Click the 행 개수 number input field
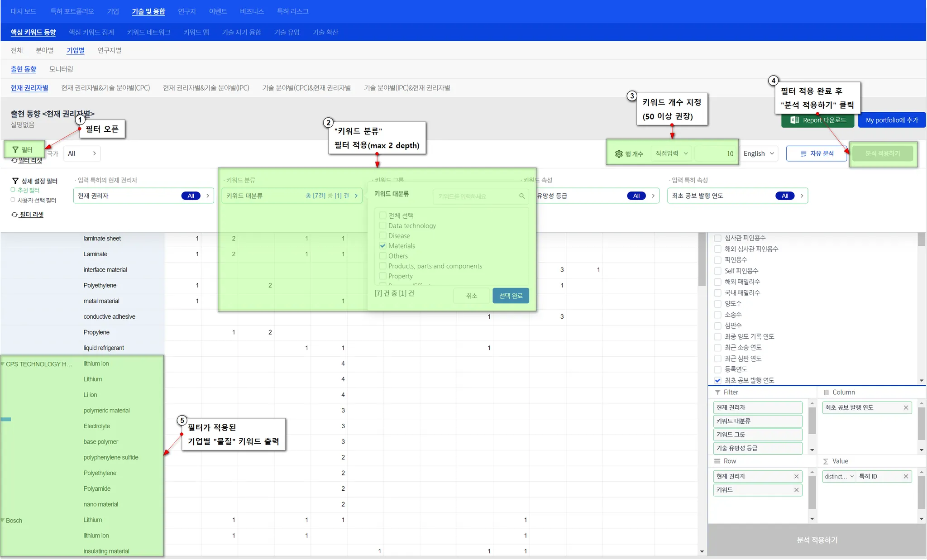Viewport: 927px width, 560px height. [716, 154]
